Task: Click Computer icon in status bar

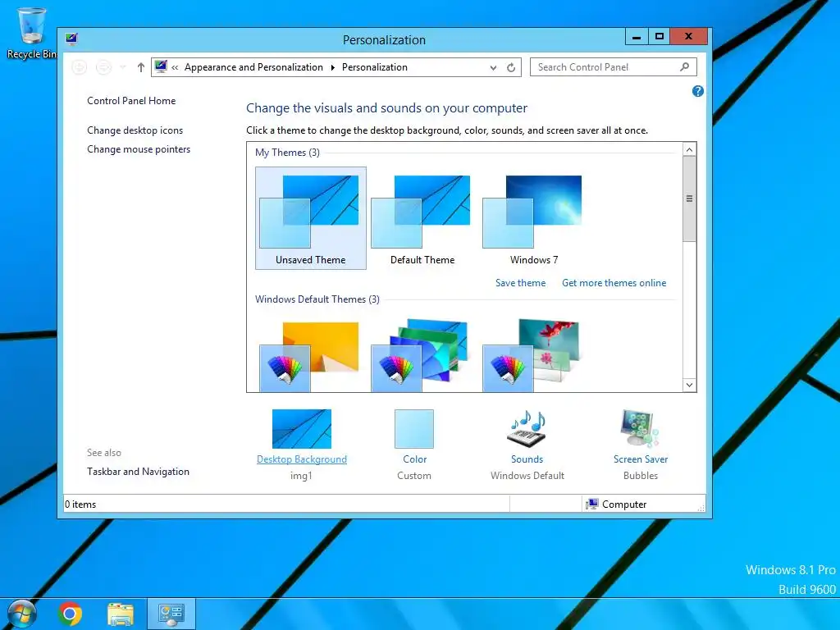Action: tap(592, 504)
